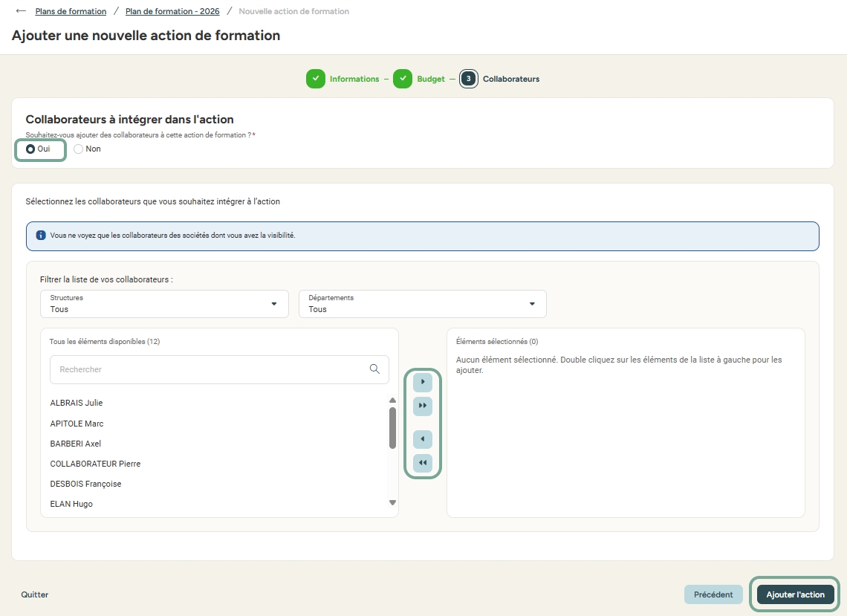Viewport: 847px width, 616px height.
Task: Click the Précédent button
Action: 713,594
